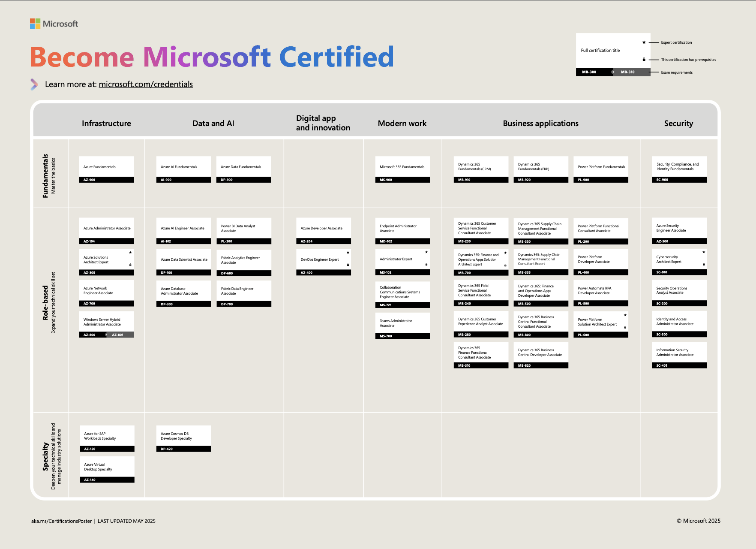The width and height of the screenshot is (756, 549).
Task: Open the Power Platform Fundamentals card
Action: [x=601, y=169]
